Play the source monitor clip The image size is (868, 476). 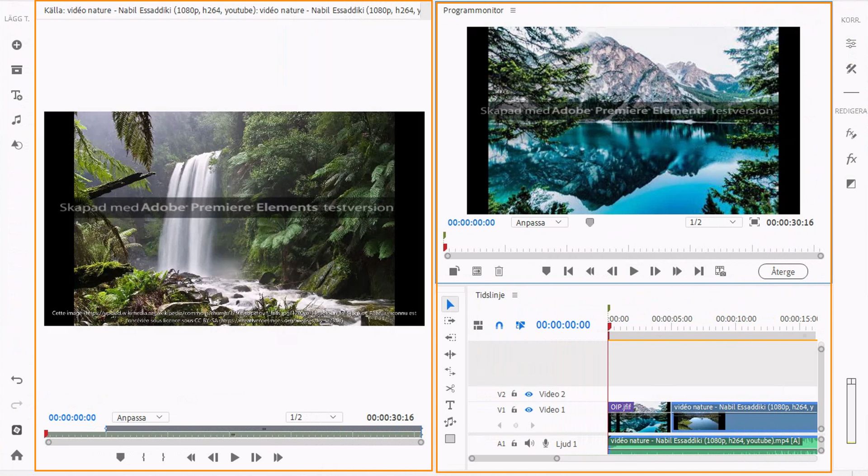point(235,457)
